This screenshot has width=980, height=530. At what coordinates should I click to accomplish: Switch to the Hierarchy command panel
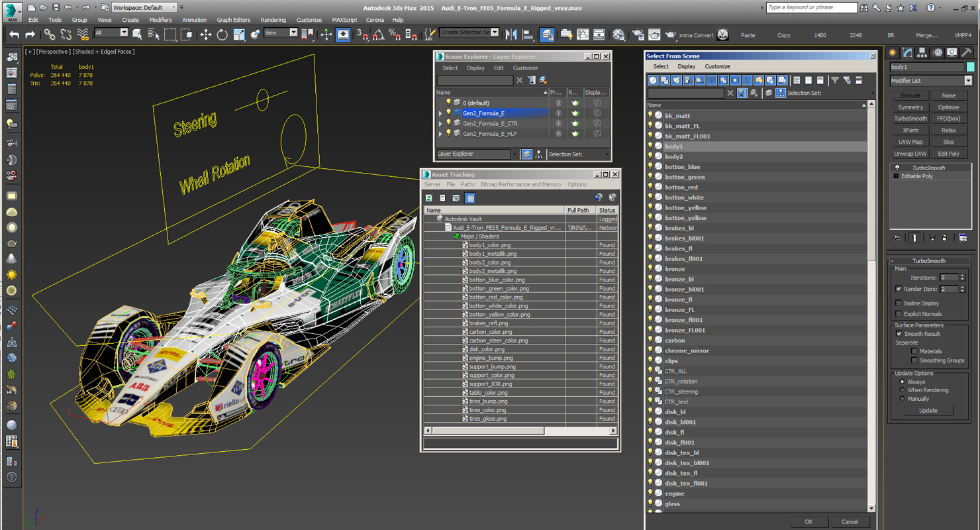tap(922, 52)
